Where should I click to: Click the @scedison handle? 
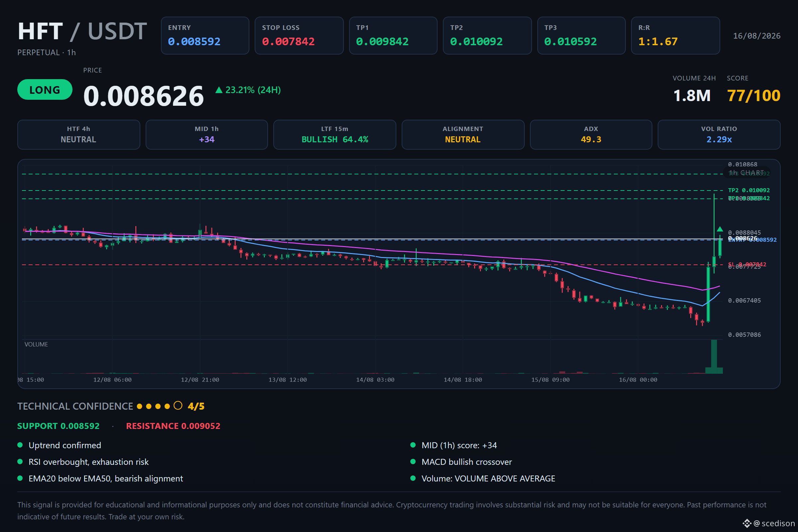[x=774, y=523]
